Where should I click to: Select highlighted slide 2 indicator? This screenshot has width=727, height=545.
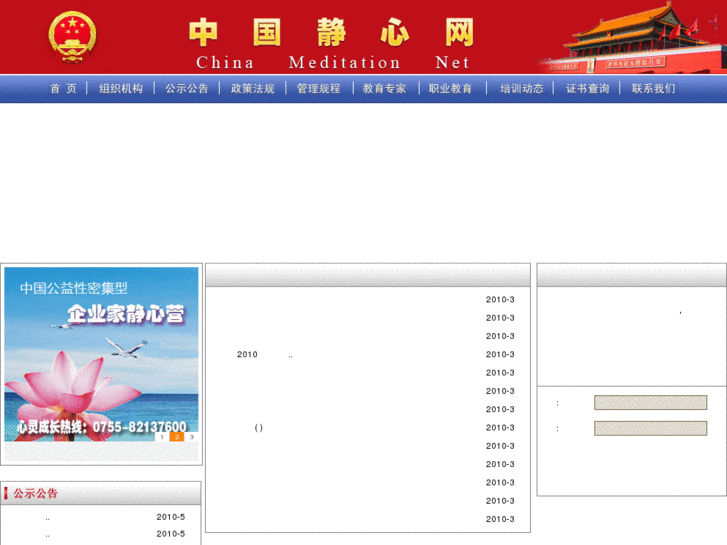pos(177,437)
